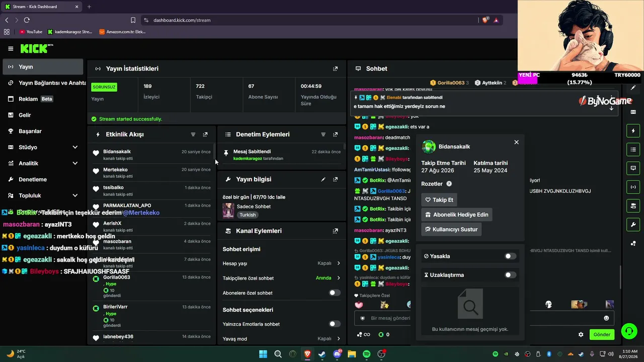This screenshot has height=362, width=644.
Task: Click Turkish language tag under Sadece Sohbet
Action: [248, 215]
